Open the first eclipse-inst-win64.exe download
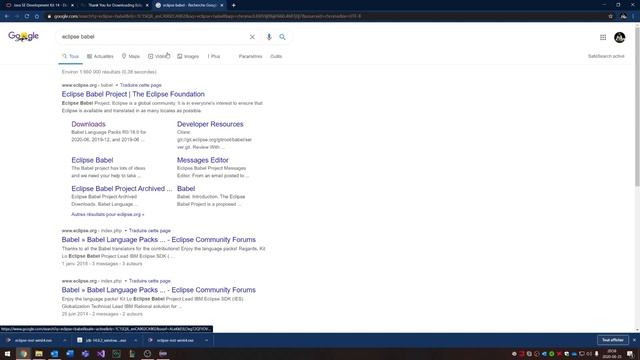This screenshot has width=640, height=360. pos(33,340)
